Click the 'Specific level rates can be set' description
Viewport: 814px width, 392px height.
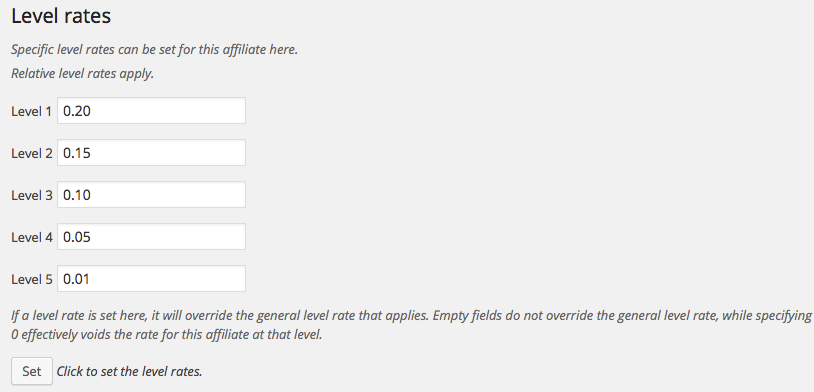[x=154, y=50]
